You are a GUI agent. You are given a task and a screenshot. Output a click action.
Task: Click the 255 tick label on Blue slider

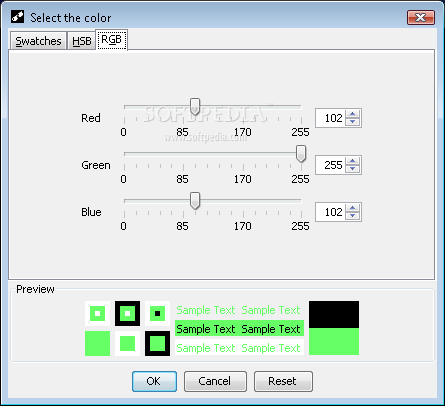click(300, 226)
